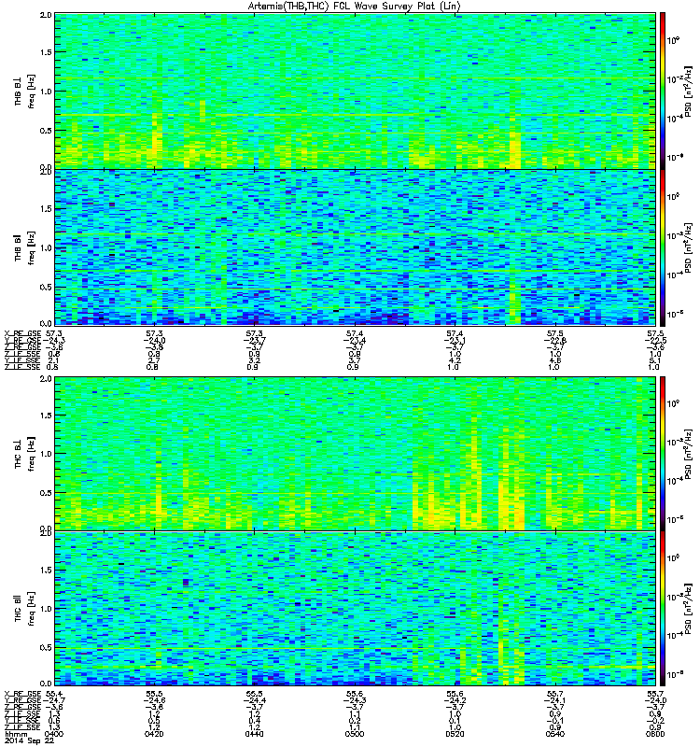The height and width of the screenshot is (747, 700).
Task: Click the '-22.5' Y_RE_GSE value
Action: [x=655, y=340]
